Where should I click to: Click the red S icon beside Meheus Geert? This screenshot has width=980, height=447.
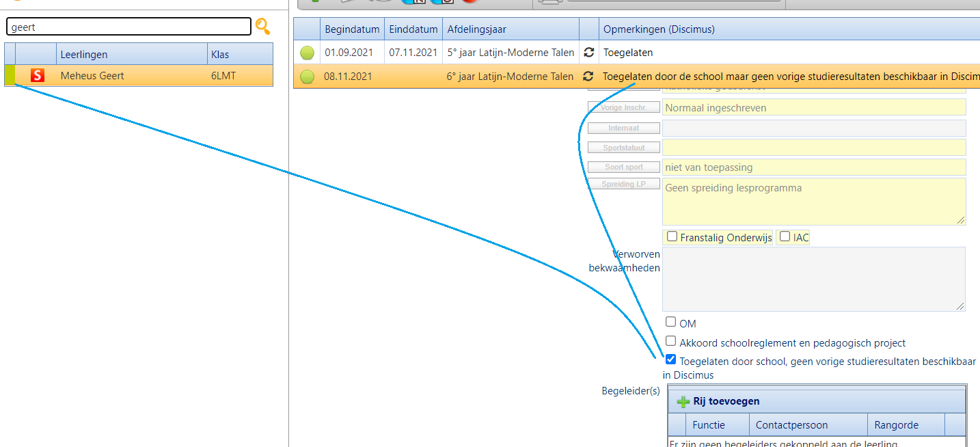pos(38,76)
